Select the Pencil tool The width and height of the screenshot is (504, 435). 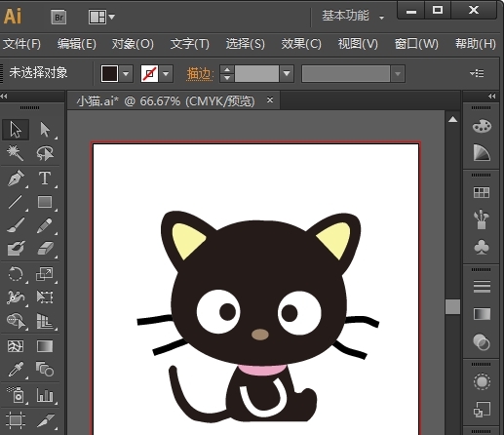[45, 225]
